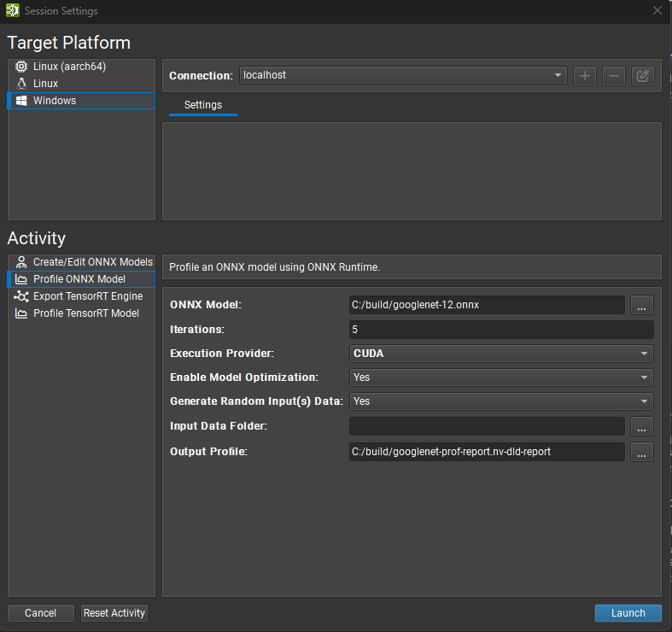Click Reset Activity button
Image resolution: width=672 pixels, height=632 pixels.
point(114,613)
